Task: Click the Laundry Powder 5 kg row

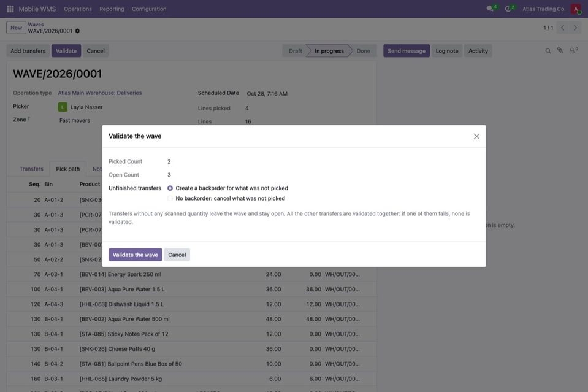Action: click(x=191, y=379)
